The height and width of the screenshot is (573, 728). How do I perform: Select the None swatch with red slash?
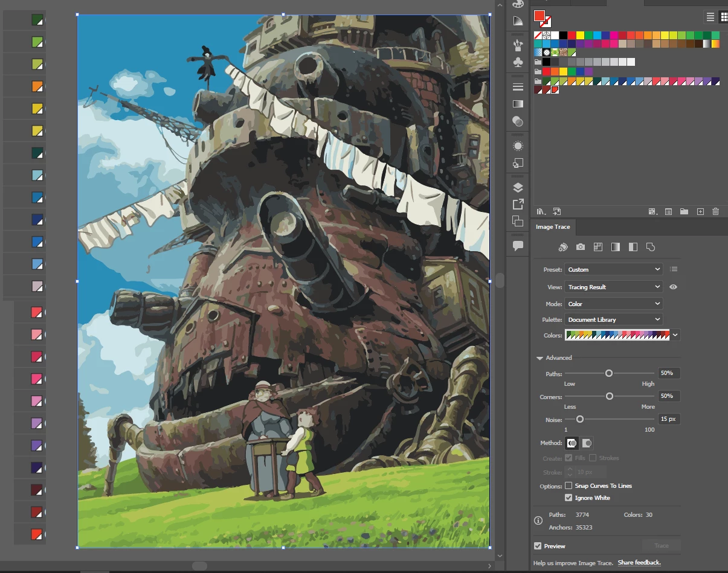tap(538, 36)
